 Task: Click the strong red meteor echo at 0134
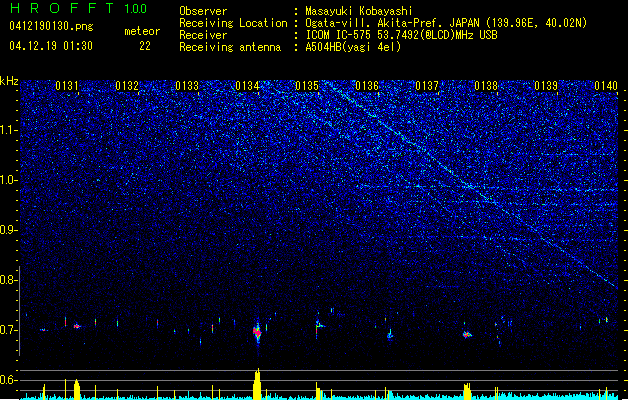[257, 333]
